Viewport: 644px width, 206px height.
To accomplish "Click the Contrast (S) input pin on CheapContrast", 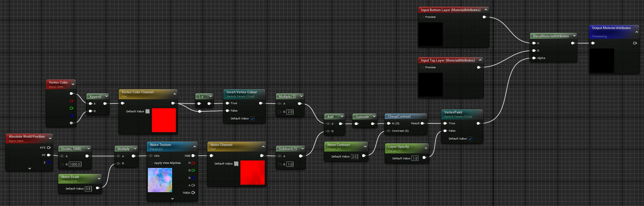I will point(389,131).
